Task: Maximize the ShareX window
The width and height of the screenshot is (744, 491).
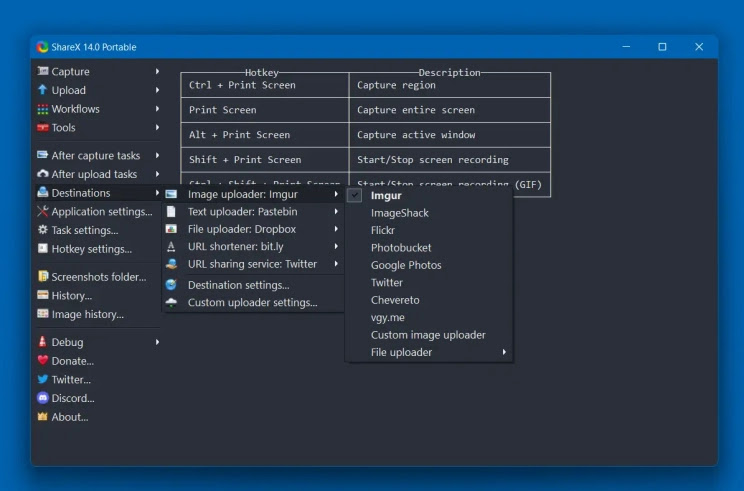Action: point(662,46)
